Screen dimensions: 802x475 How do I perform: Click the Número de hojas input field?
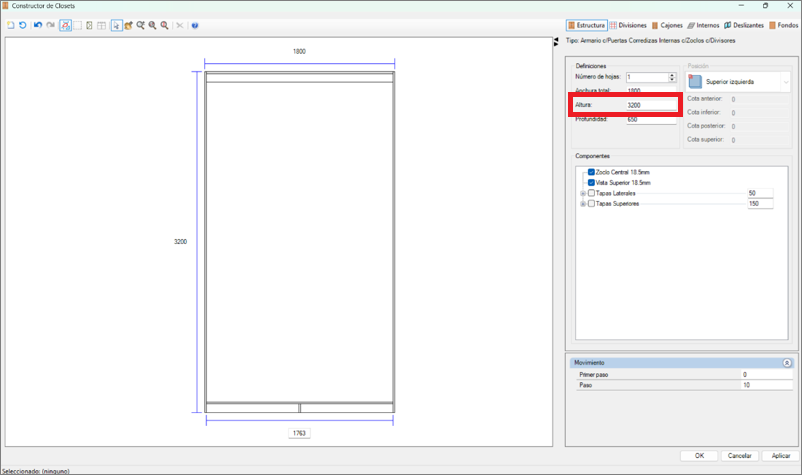pos(647,77)
